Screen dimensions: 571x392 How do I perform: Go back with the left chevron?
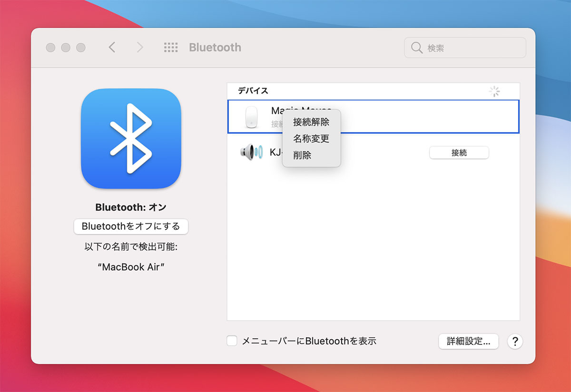(x=112, y=48)
